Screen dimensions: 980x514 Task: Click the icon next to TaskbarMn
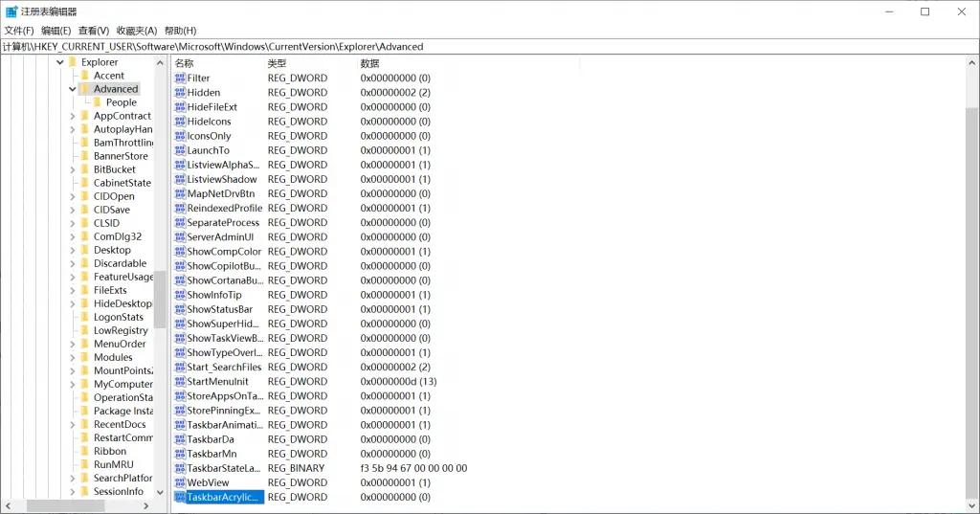click(x=180, y=454)
